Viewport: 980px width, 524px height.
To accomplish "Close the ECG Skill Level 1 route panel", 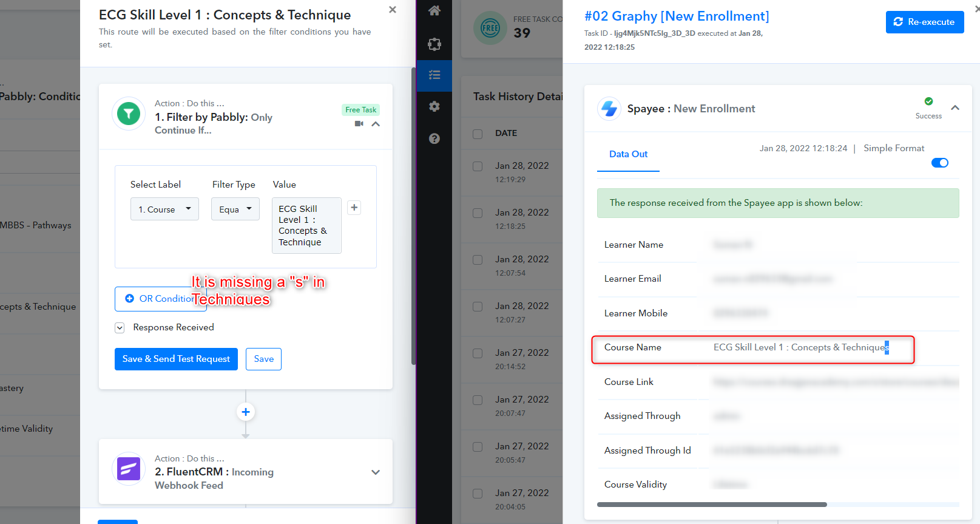I will [393, 10].
